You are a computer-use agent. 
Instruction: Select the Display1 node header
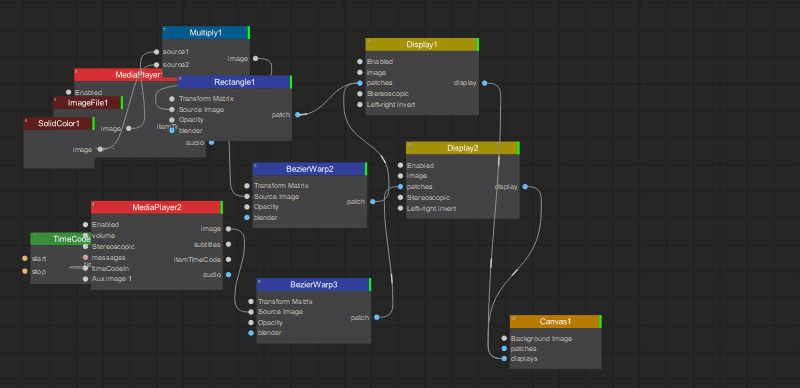click(x=422, y=44)
